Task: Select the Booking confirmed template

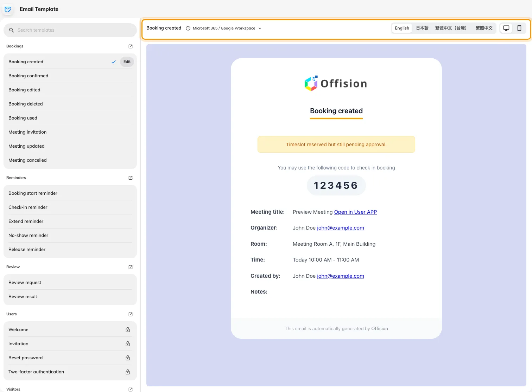Action: coord(70,76)
